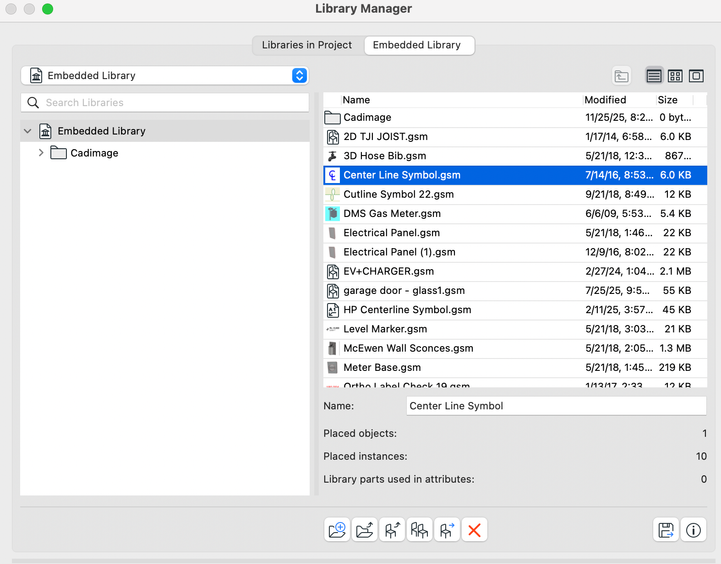Export selected library part
The height and width of the screenshot is (564, 721).
[447, 530]
